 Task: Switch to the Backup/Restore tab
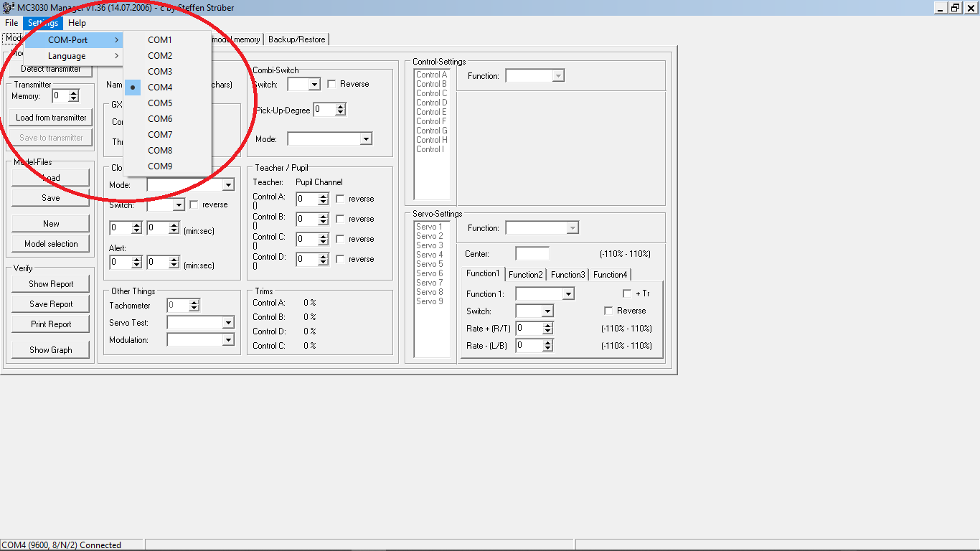[296, 39]
